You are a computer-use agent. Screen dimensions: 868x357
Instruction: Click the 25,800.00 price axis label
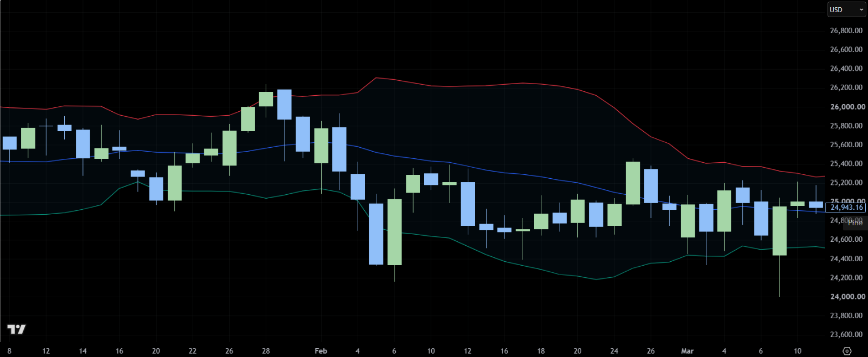pyautogui.click(x=847, y=126)
